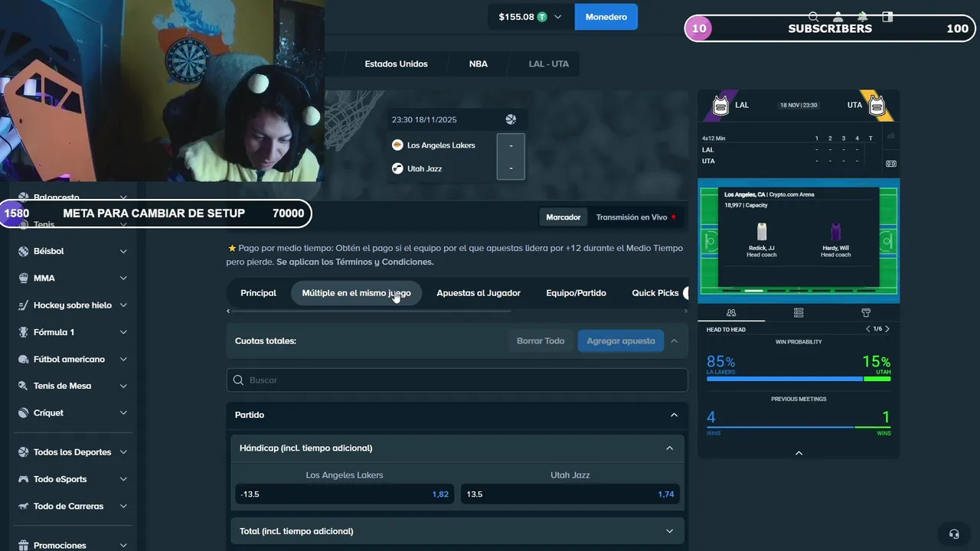Expand the Hockey sobre hielo chevron
The height and width of the screenshot is (551, 980).
(123, 305)
